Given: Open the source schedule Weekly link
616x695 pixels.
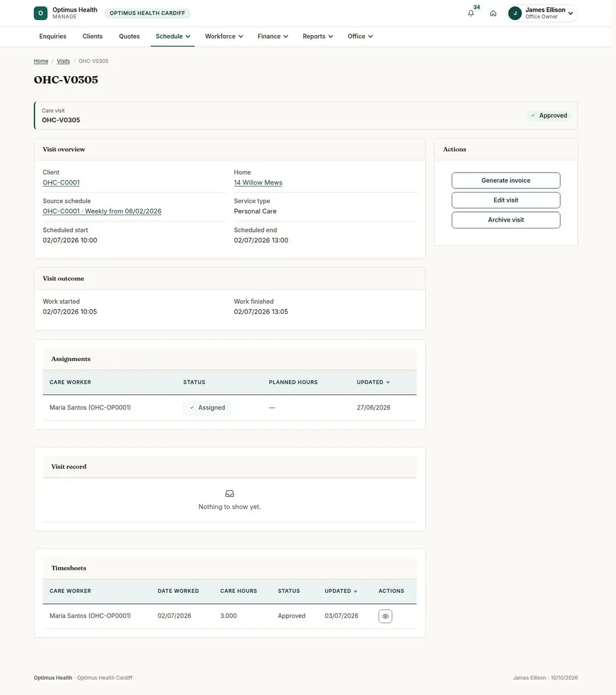Looking at the screenshot, I should pyautogui.click(x=102, y=211).
